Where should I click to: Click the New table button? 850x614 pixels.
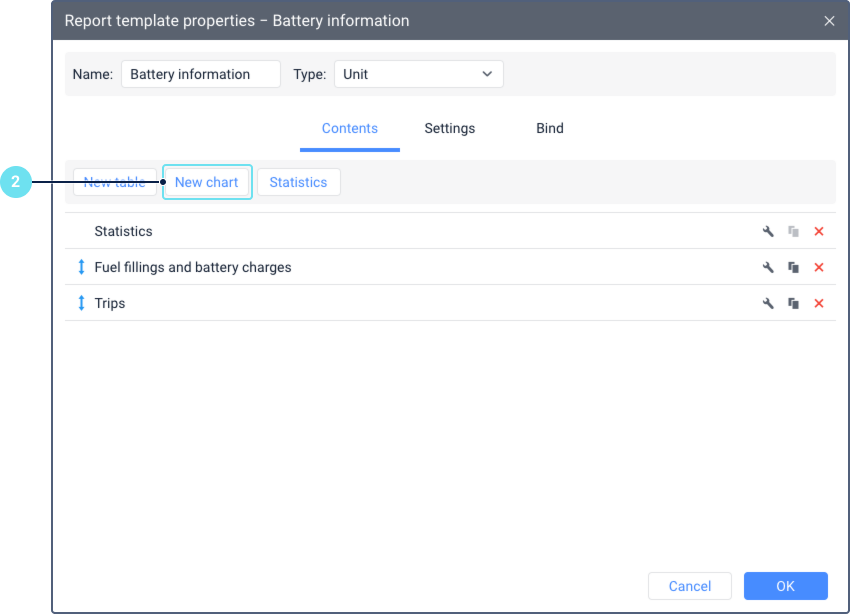pyautogui.click(x=115, y=182)
